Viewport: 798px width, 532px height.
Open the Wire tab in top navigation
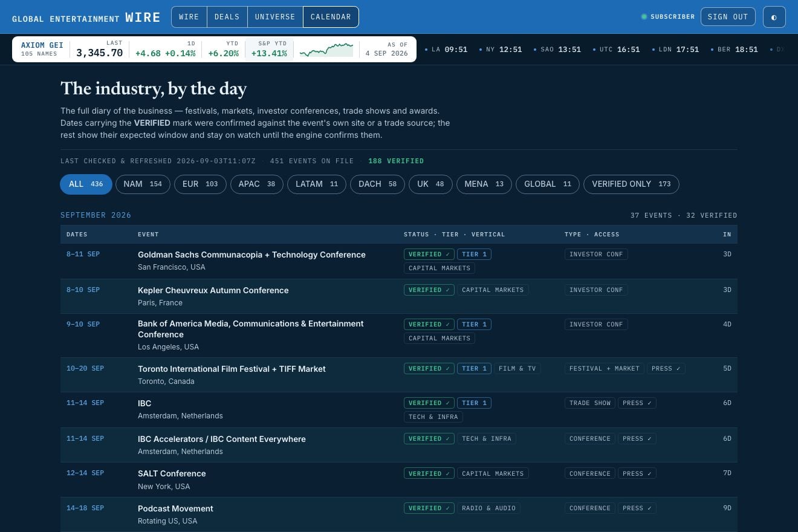(189, 17)
